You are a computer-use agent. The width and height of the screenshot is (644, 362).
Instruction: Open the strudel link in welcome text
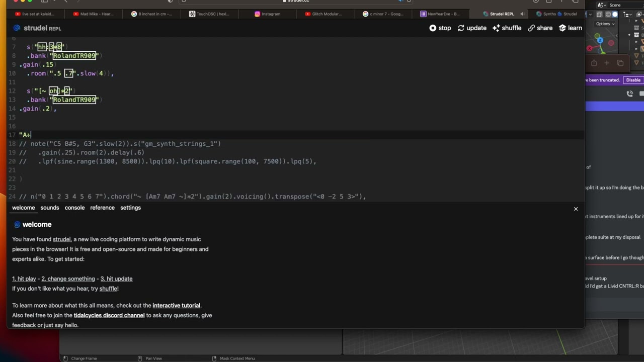62,239
